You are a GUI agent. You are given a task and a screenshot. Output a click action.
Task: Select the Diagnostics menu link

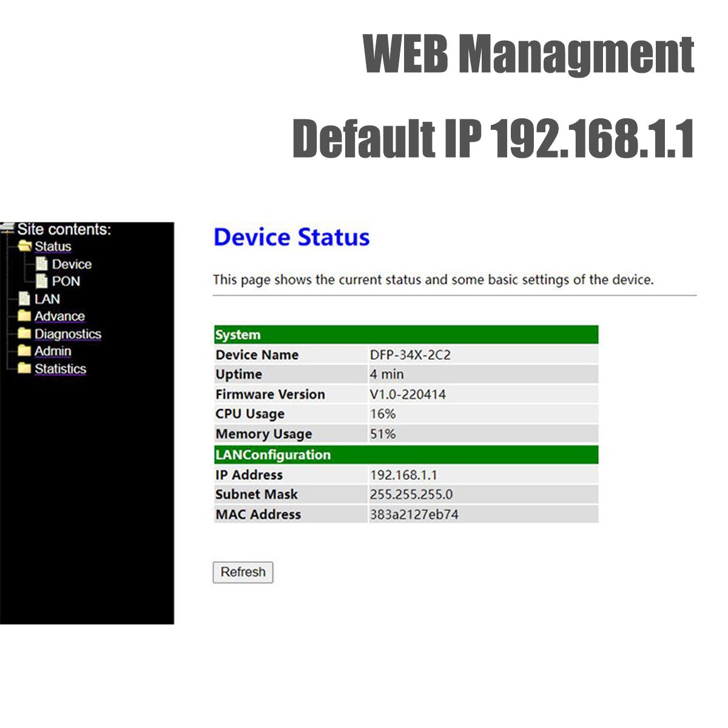[x=67, y=334]
